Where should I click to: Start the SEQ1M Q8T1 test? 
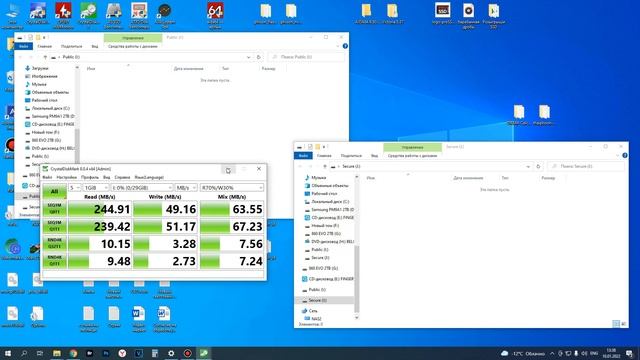[54, 209]
